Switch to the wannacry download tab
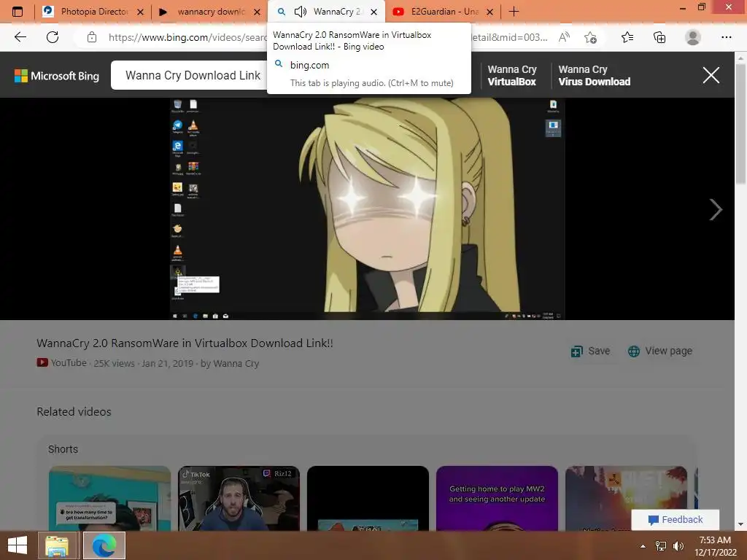The width and height of the screenshot is (747, 560). click(x=209, y=12)
